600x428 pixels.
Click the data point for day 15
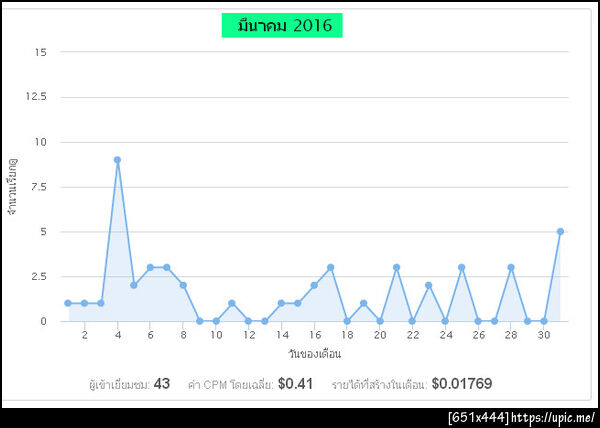pos(298,303)
